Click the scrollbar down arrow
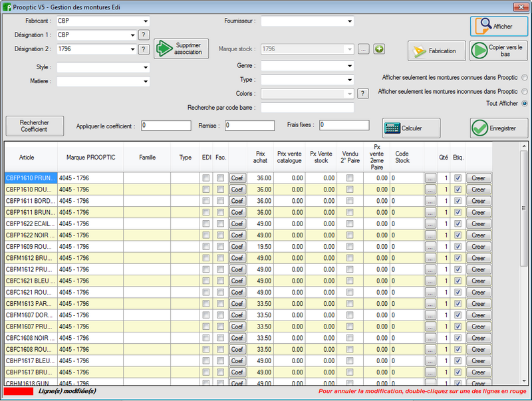Viewport: 532px width, 401px height. 524,381
